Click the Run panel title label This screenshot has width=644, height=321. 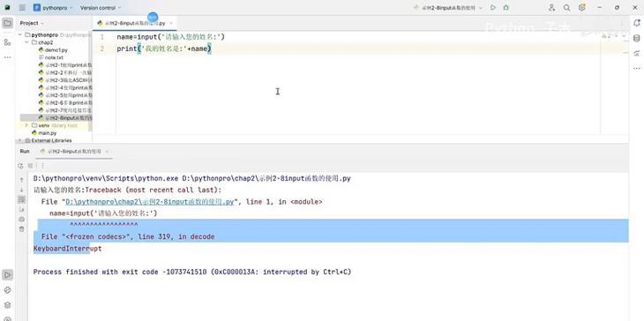tap(25, 152)
